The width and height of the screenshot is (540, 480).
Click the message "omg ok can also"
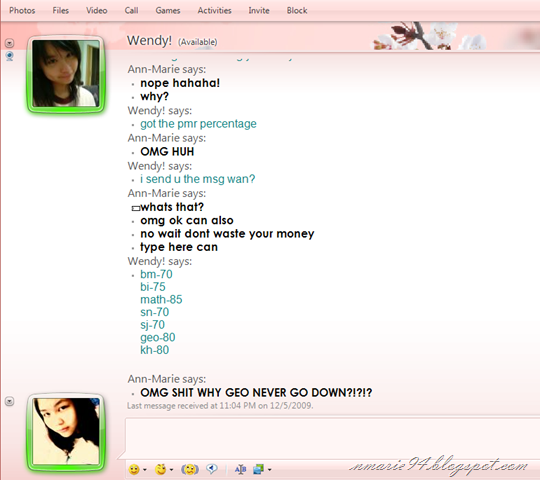click(187, 220)
